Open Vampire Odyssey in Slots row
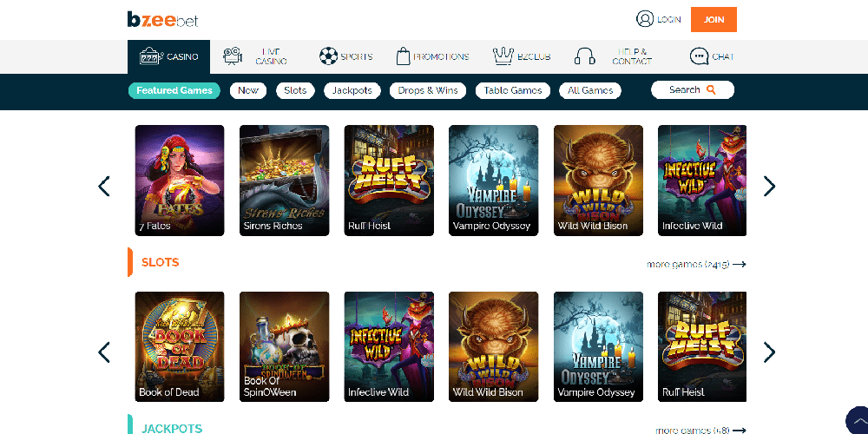868x434 pixels. click(598, 346)
